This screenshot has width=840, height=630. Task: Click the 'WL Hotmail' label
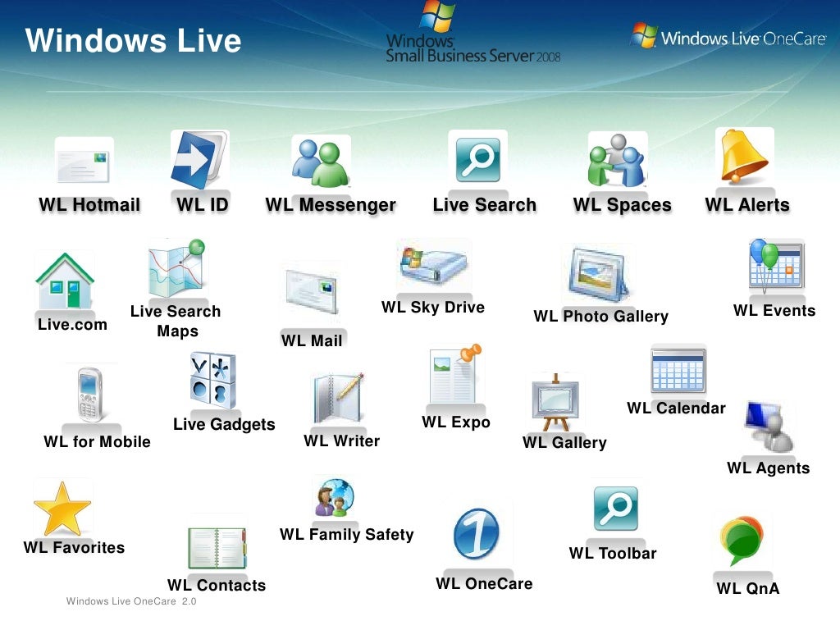point(89,204)
